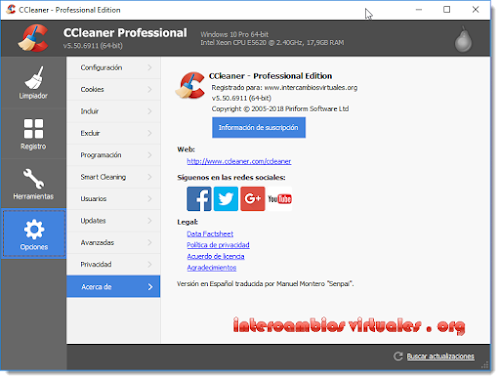
Task: Click the chevron on Acerca de row
Action: [x=150, y=287]
